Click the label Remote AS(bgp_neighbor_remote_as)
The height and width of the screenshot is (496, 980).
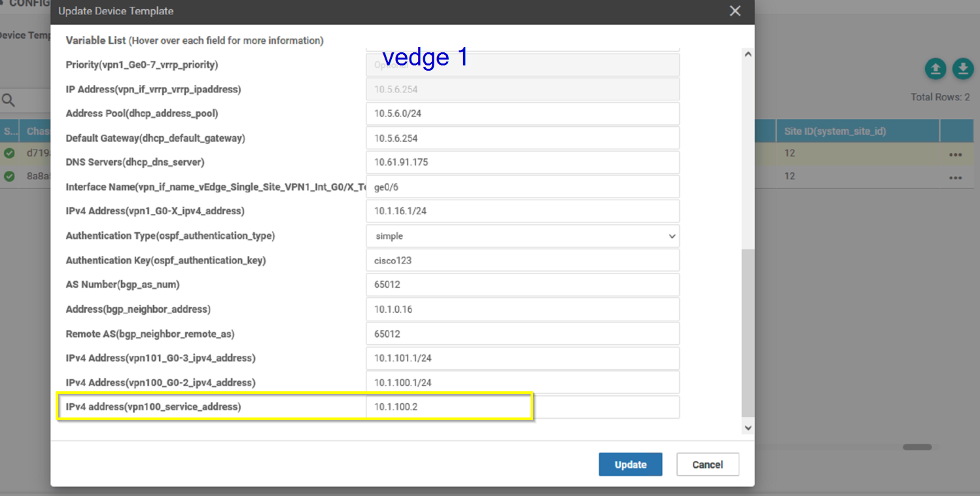[150, 334]
